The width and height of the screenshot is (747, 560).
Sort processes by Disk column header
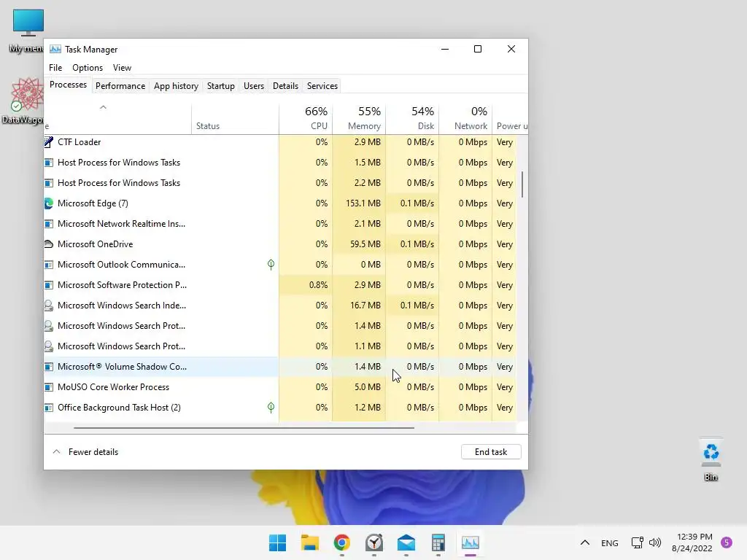pos(413,118)
